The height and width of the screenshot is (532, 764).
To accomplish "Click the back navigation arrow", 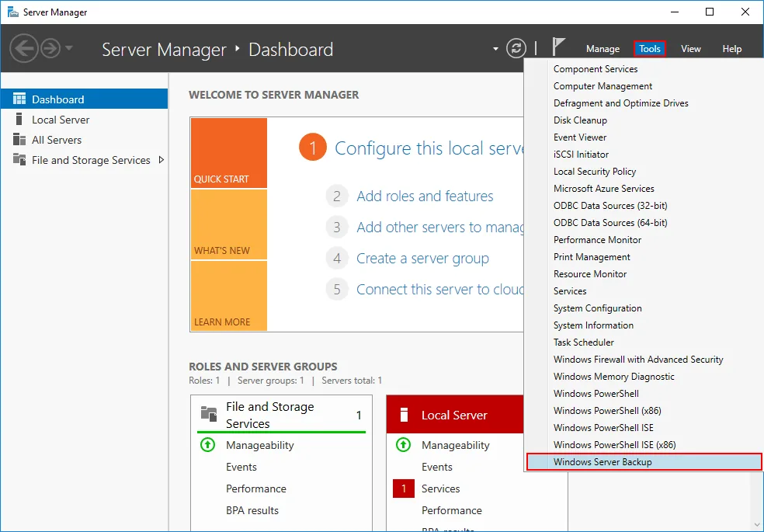I will coord(23,48).
